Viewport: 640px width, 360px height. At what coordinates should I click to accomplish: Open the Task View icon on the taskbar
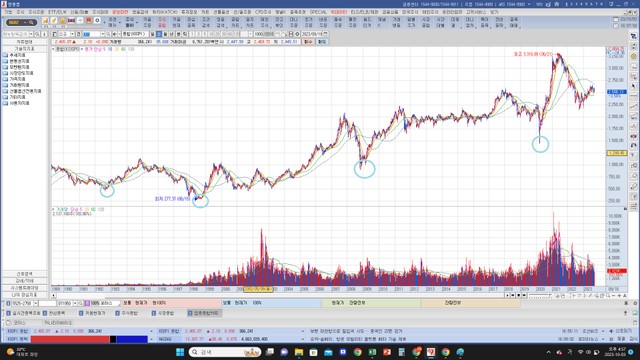[x=270, y=352]
